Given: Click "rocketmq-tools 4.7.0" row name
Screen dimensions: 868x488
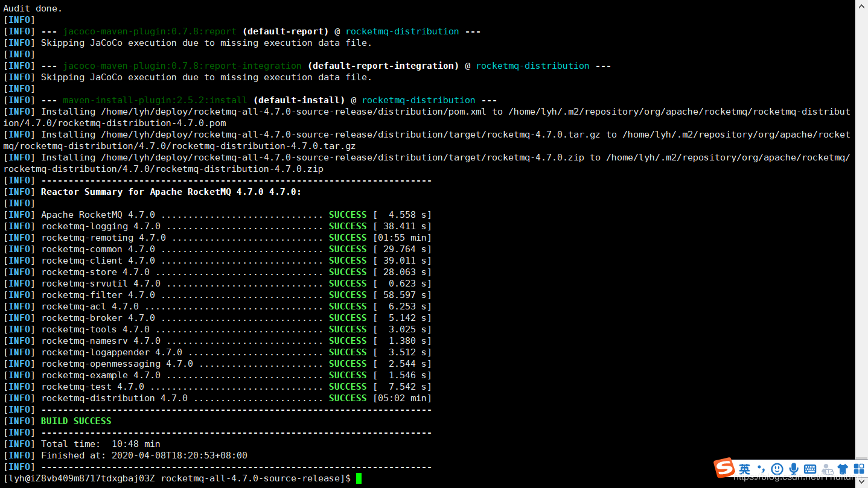Looking at the screenshot, I should (95, 329).
